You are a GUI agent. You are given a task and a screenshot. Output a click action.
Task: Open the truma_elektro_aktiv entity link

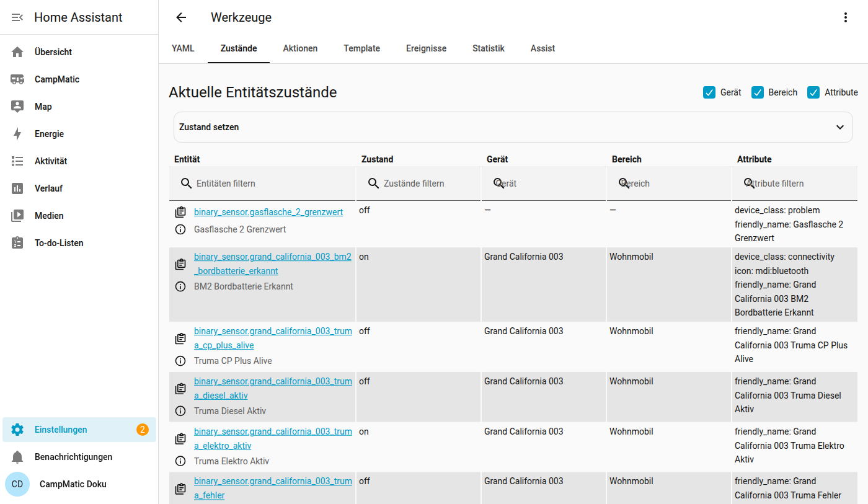(x=273, y=439)
